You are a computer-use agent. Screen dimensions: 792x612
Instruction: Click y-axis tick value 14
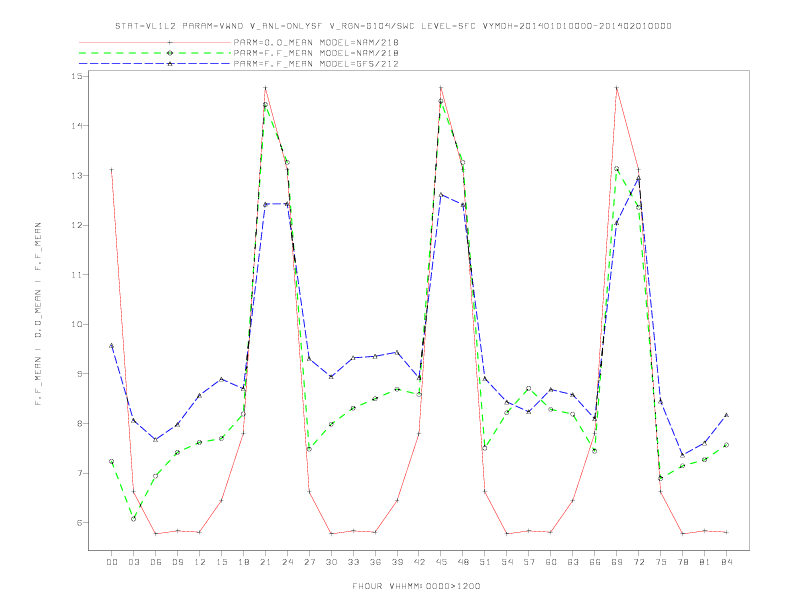click(76, 125)
